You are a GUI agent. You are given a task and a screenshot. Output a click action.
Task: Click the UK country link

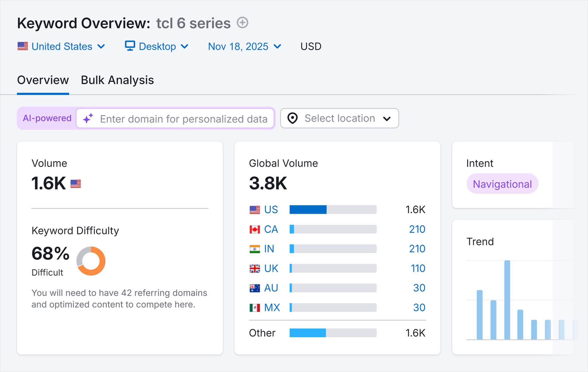(271, 268)
